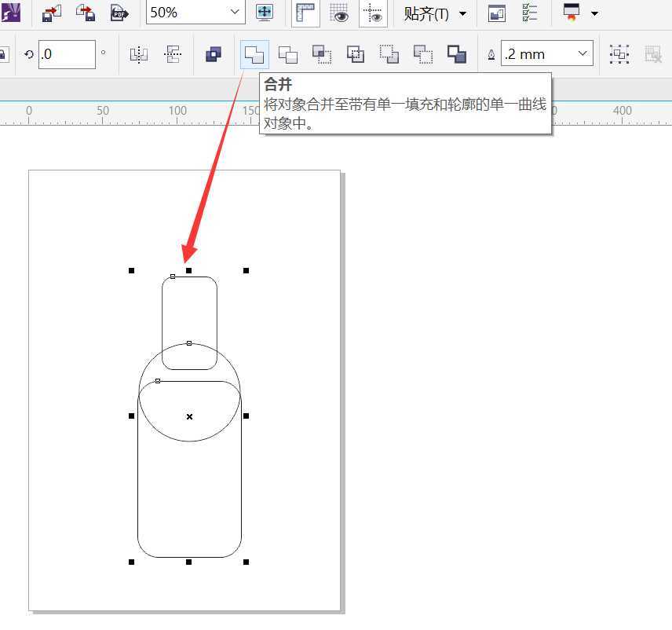Click the Create Boundary icon
The image size is (672, 630).
tap(455, 53)
